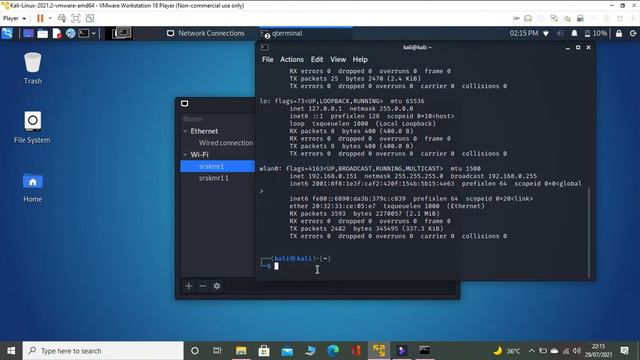Viewport: 640px width, 360px height.
Task: Show hidden Windows tray icons chevron
Action: pos(531,351)
